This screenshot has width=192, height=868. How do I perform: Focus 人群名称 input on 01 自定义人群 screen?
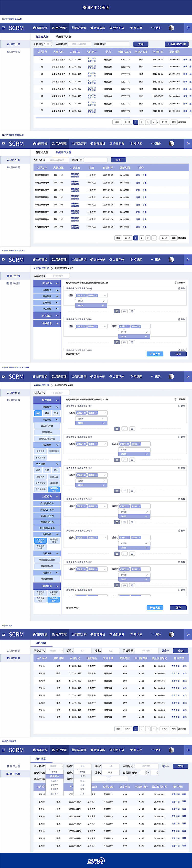point(79,44)
